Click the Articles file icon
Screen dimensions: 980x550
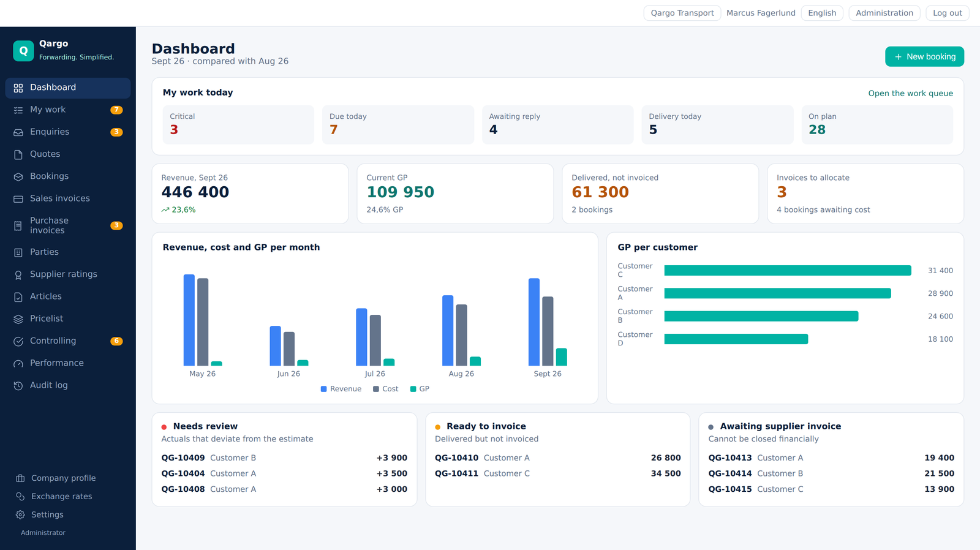coord(18,297)
